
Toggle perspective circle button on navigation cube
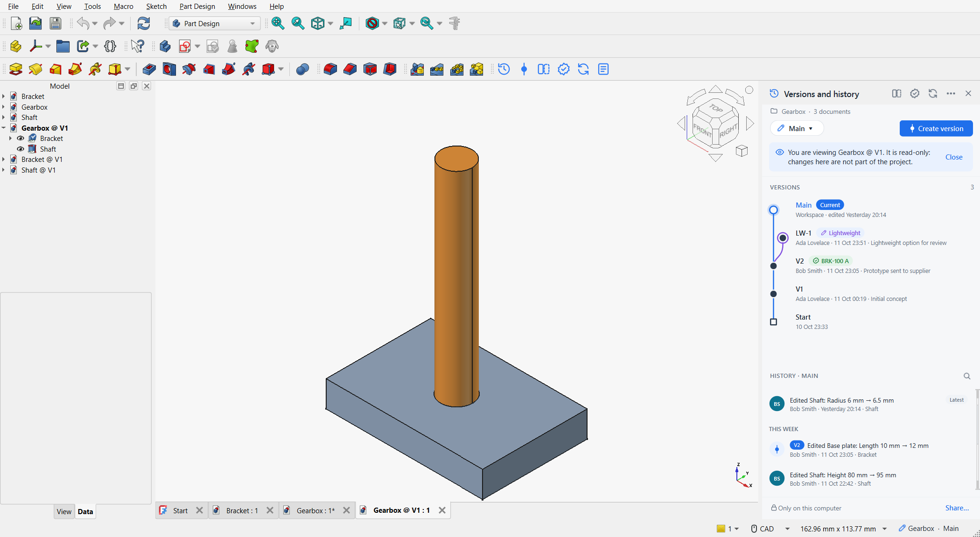tap(749, 90)
